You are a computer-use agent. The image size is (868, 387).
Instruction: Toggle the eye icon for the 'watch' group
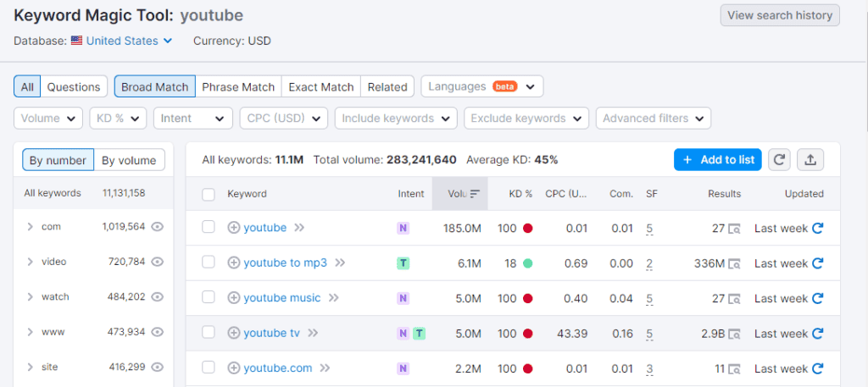tap(158, 297)
